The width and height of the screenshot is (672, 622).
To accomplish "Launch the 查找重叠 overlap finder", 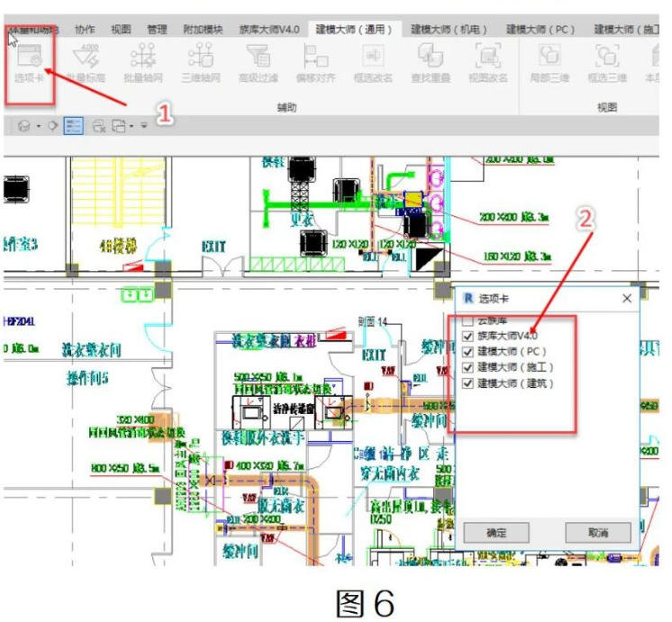I will click(x=431, y=63).
